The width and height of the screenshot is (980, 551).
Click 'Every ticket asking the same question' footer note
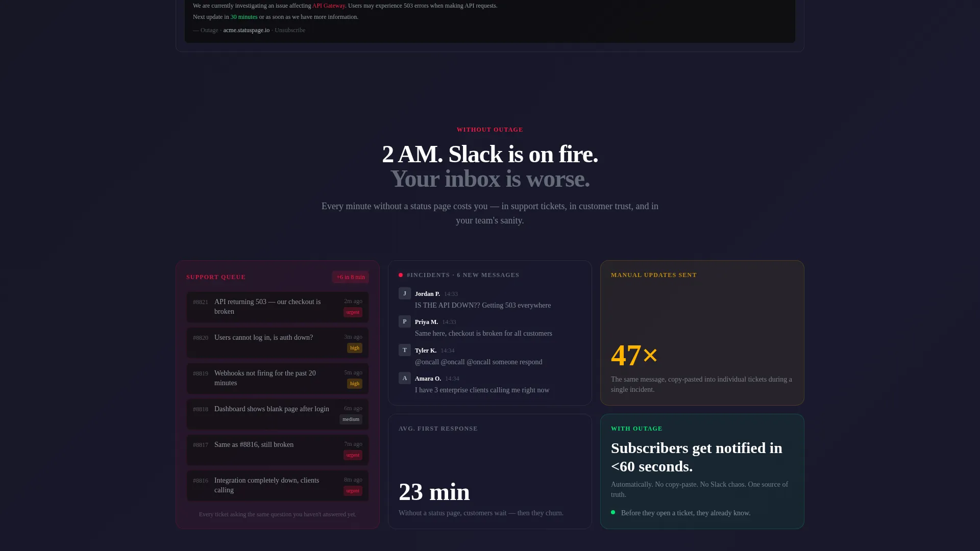(x=278, y=514)
